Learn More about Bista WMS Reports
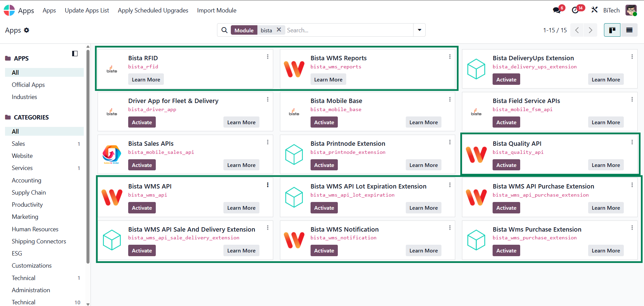The image size is (644, 306). click(328, 79)
